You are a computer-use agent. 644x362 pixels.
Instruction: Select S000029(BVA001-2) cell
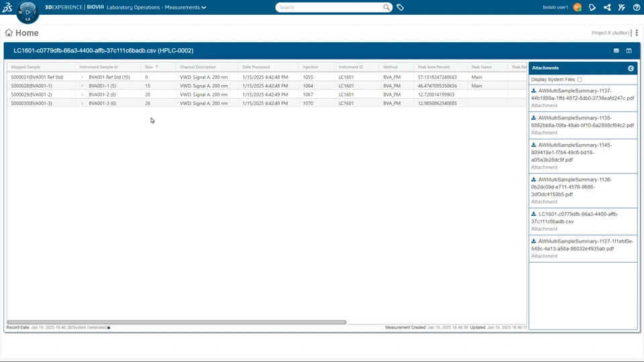(32, 95)
